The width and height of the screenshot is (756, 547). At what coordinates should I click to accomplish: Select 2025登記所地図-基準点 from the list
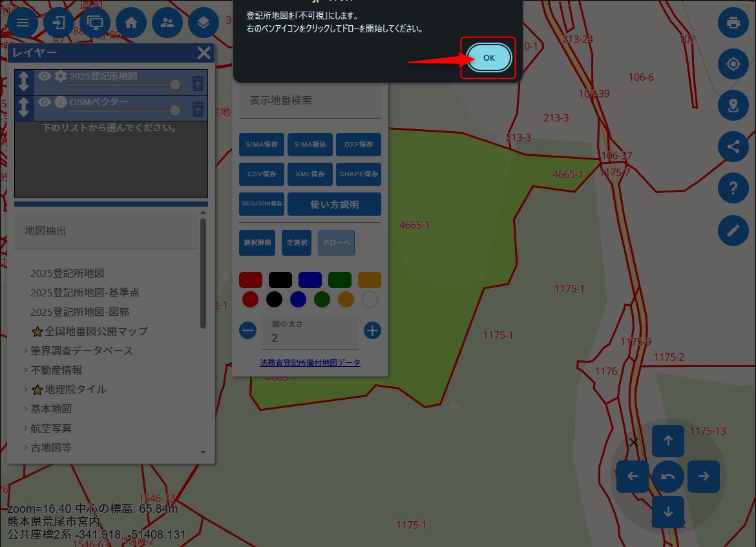[x=85, y=293]
